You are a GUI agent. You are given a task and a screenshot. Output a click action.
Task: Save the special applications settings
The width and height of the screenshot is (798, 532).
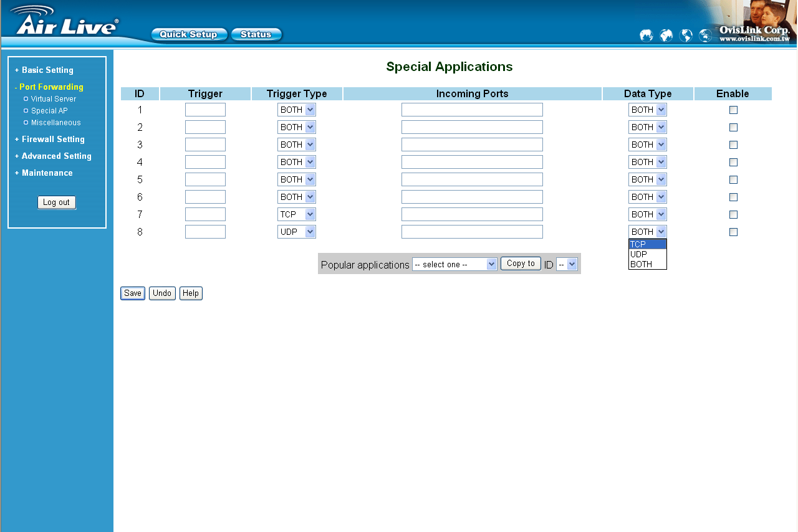[133, 293]
